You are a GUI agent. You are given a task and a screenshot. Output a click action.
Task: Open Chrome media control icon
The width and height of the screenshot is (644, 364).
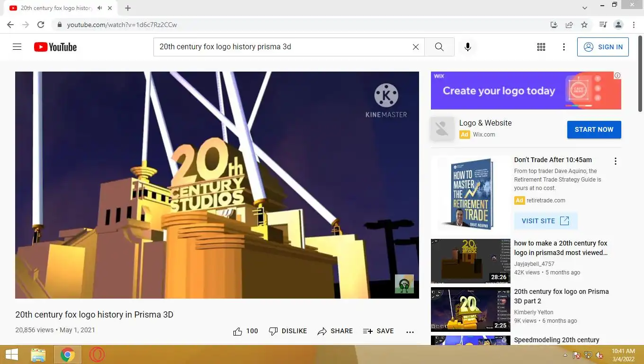pos(603,25)
